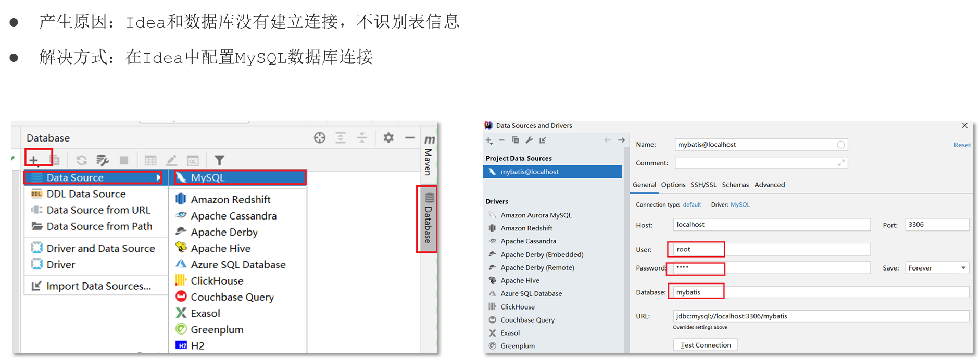Select MySQL in the data source submenu

[x=238, y=177]
